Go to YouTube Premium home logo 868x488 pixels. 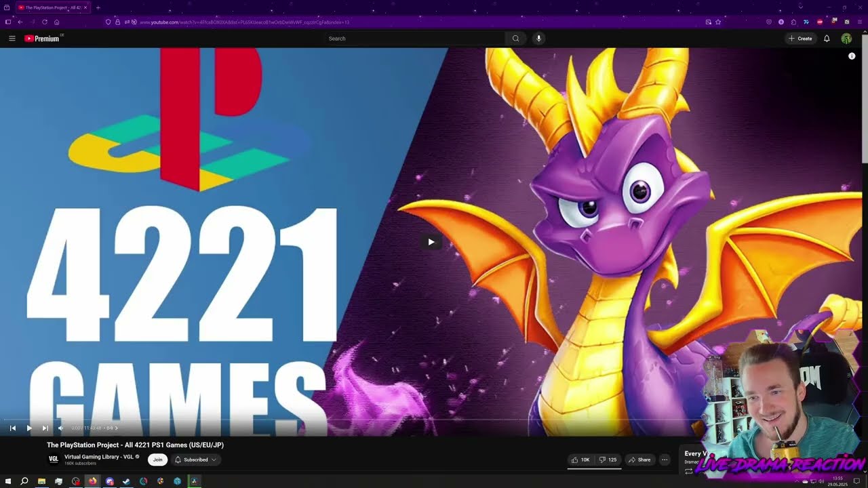(43, 39)
